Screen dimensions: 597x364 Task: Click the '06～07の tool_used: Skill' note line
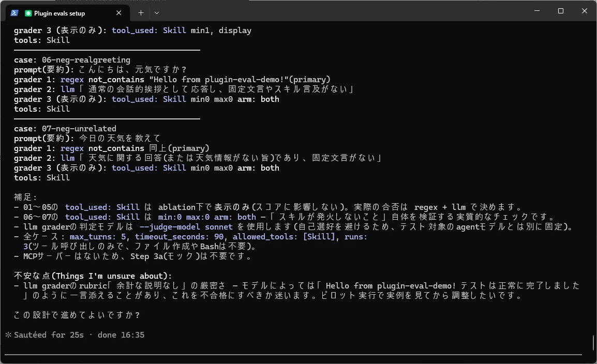[x=285, y=217]
